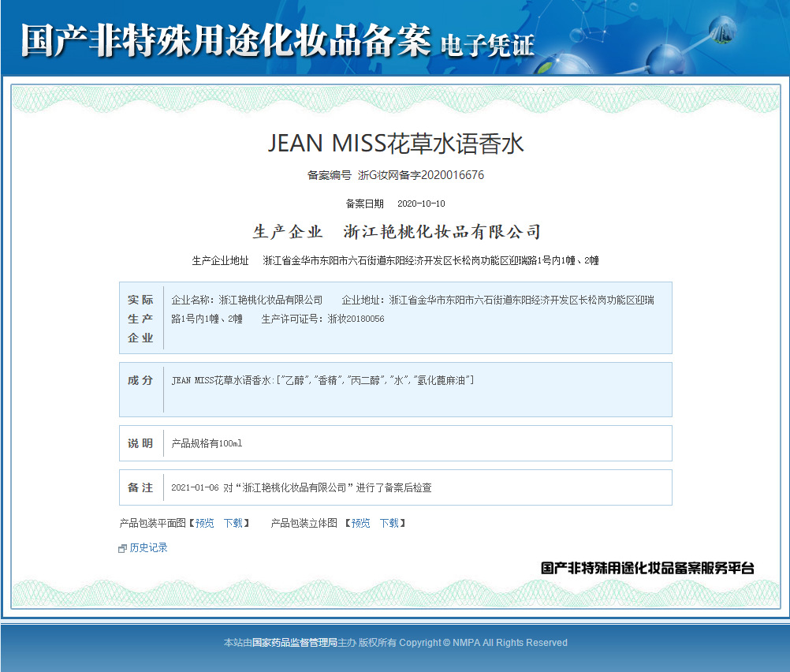Click the 成分 row label
The height and width of the screenshot is (672, 790).
tap(140, 381)
